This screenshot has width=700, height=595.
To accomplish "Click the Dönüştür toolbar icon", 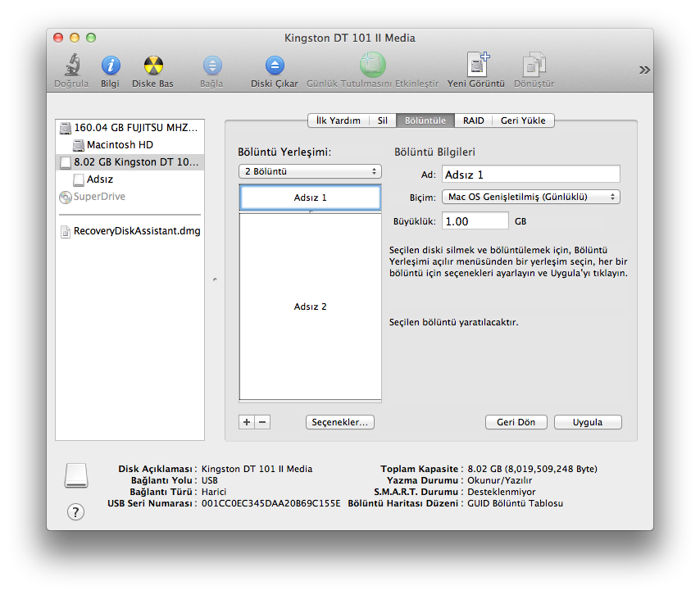I will tap(534, 66).
